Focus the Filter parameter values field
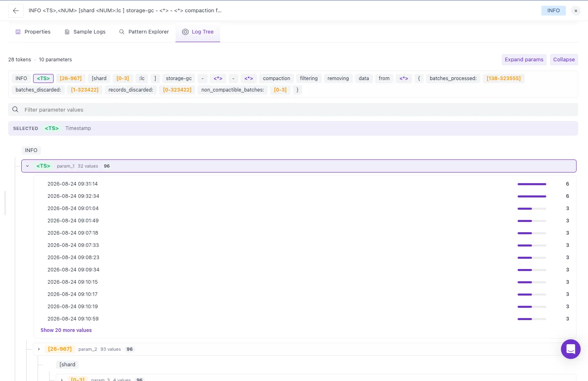588x381 pixels. click(293, 110)
